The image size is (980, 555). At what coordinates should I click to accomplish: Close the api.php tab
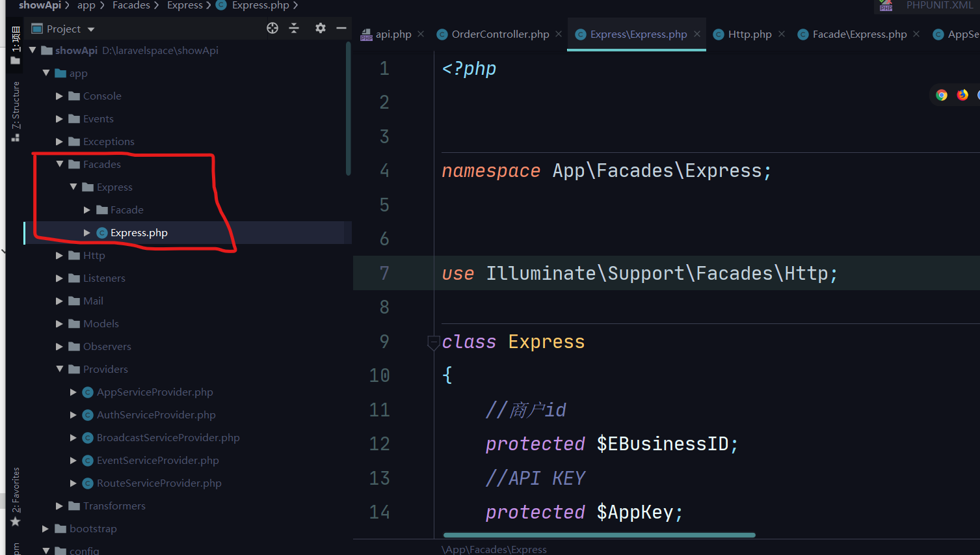(x=421, y=34)
